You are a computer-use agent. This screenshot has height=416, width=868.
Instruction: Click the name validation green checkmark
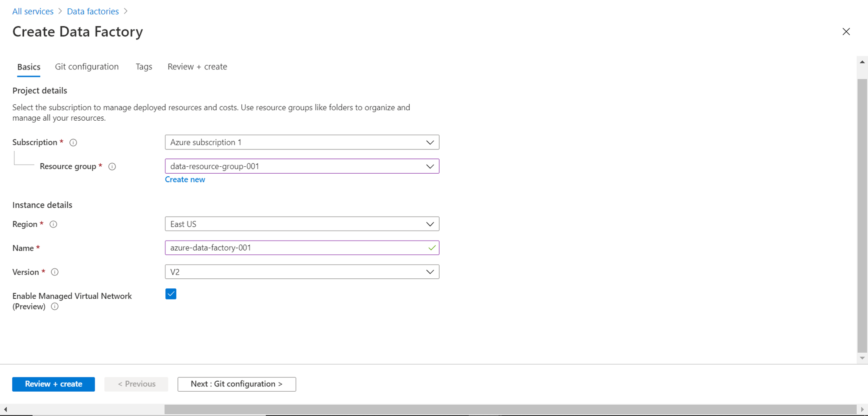(432, 248)
